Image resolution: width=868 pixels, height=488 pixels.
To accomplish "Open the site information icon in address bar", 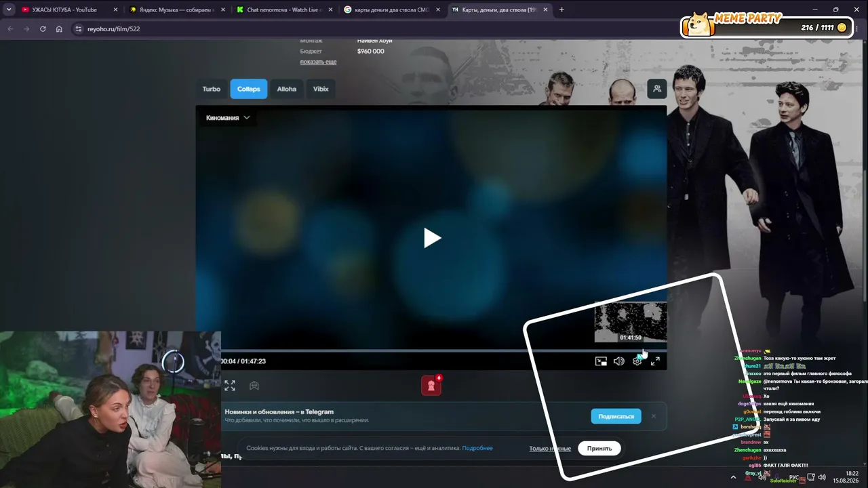I will click(x=78, y=29).
